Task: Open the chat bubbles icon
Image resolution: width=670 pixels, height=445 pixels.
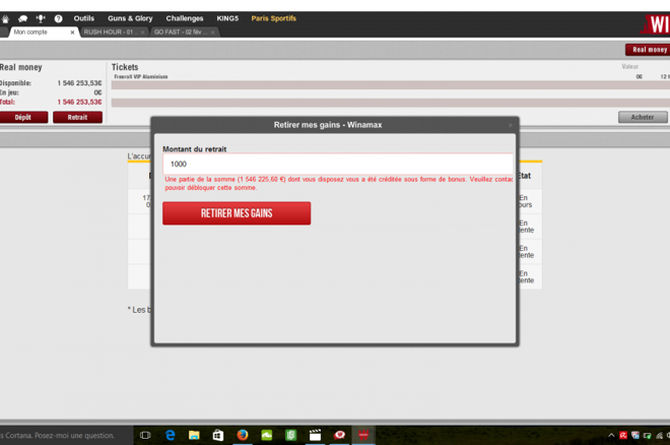Action: 23,19
